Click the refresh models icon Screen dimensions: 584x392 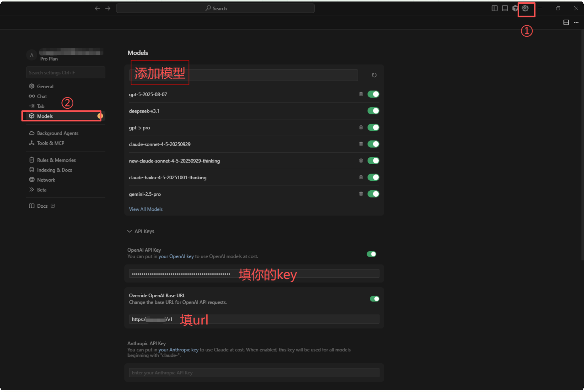[374, 75]
